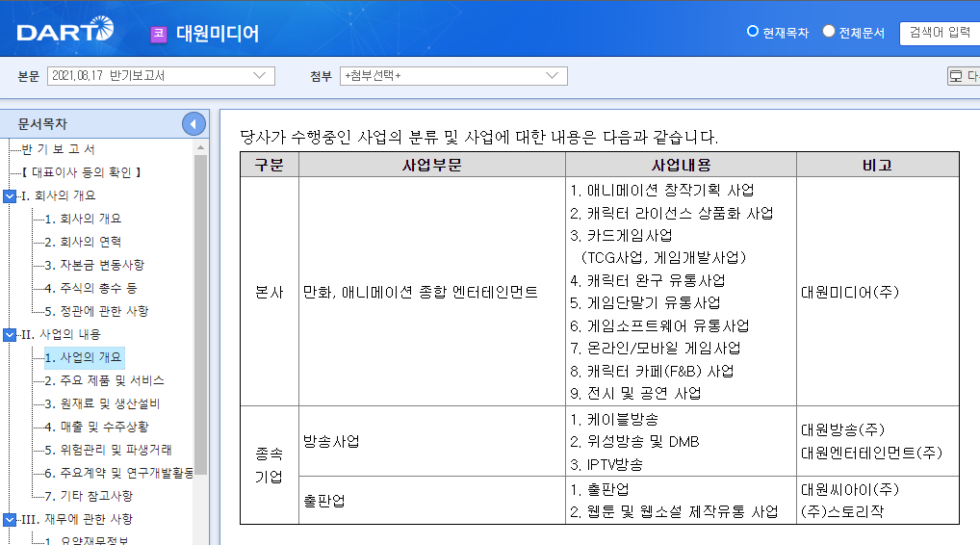
Task: Open 3. 자본금 변동사항 tree item
Action: pyautogui.click(x=94, y=265)
